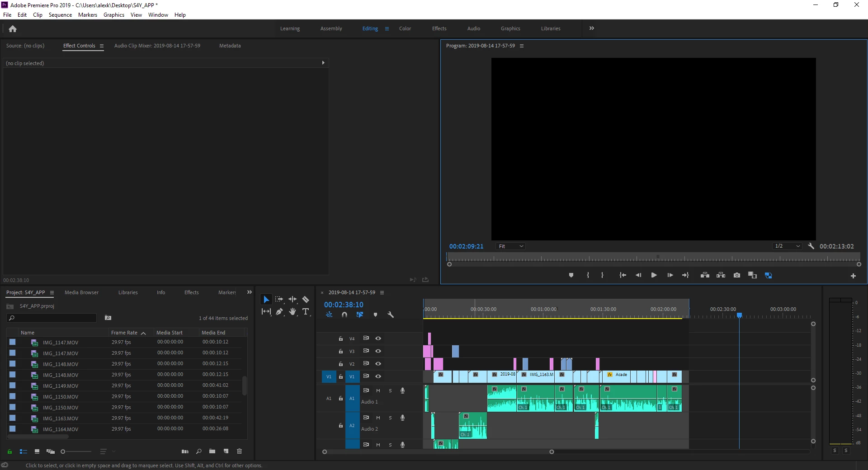Open the Sequence menu

click(x=60, y=15)
